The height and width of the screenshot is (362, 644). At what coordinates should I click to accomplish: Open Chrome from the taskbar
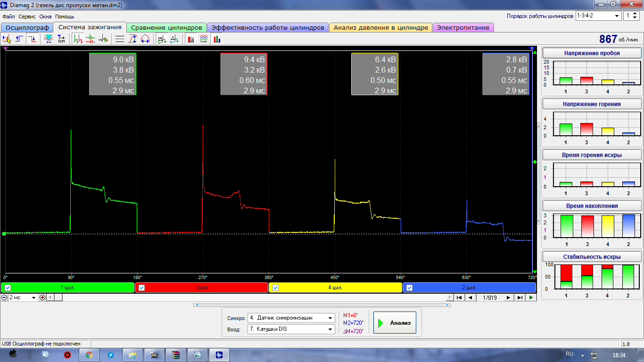89,355
